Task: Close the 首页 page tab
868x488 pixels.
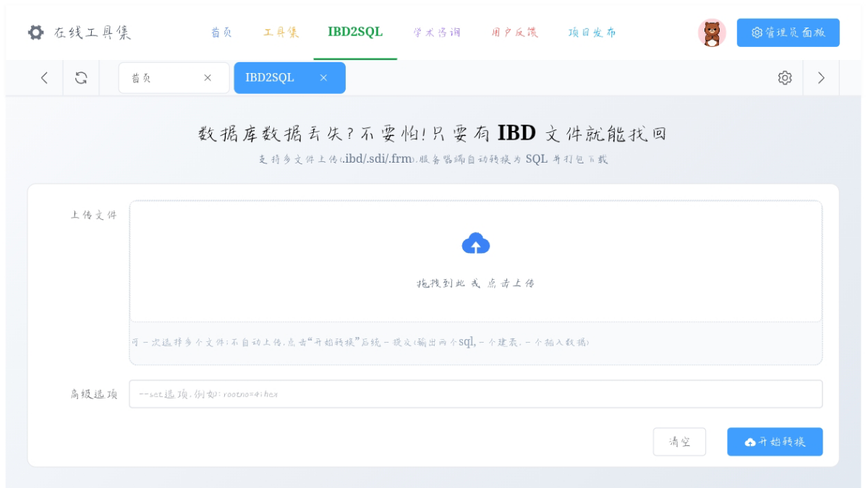Action: click(208, 78)
